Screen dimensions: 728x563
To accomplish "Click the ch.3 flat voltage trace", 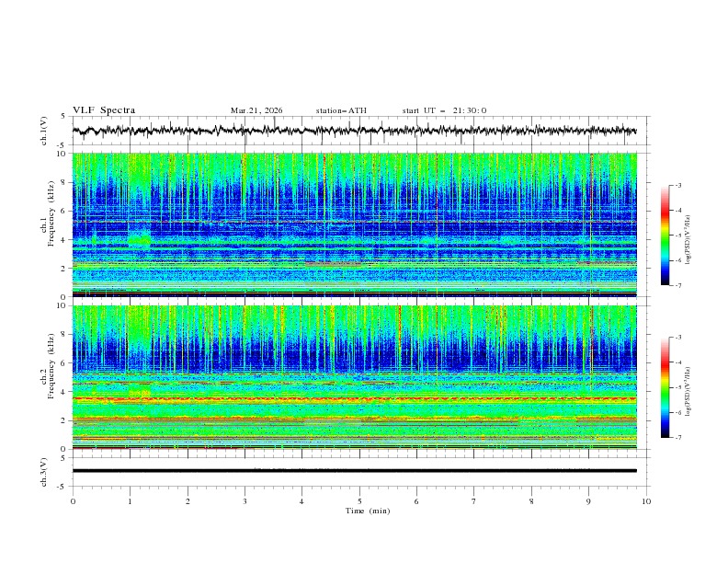I will point(354,471).
